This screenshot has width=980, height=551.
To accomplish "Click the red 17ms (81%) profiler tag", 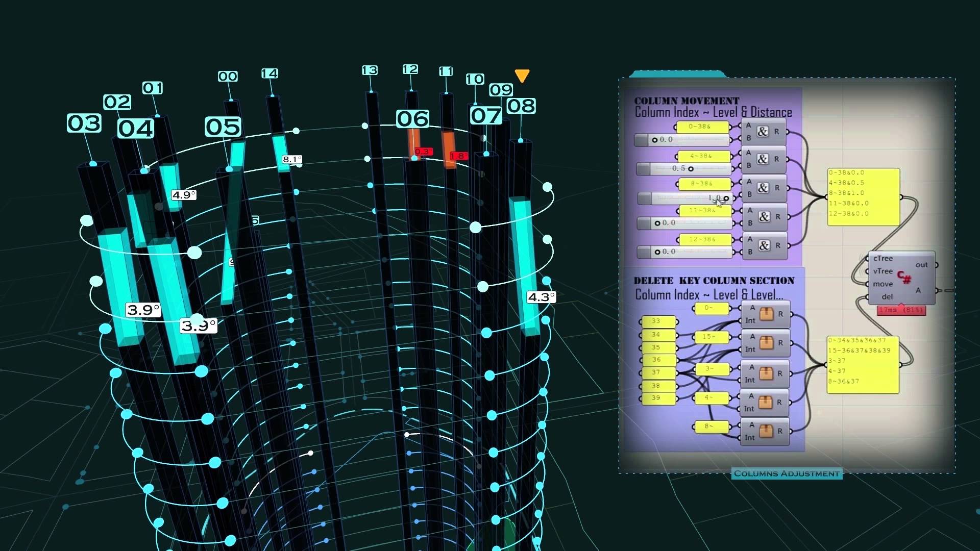I will (901, 310).
